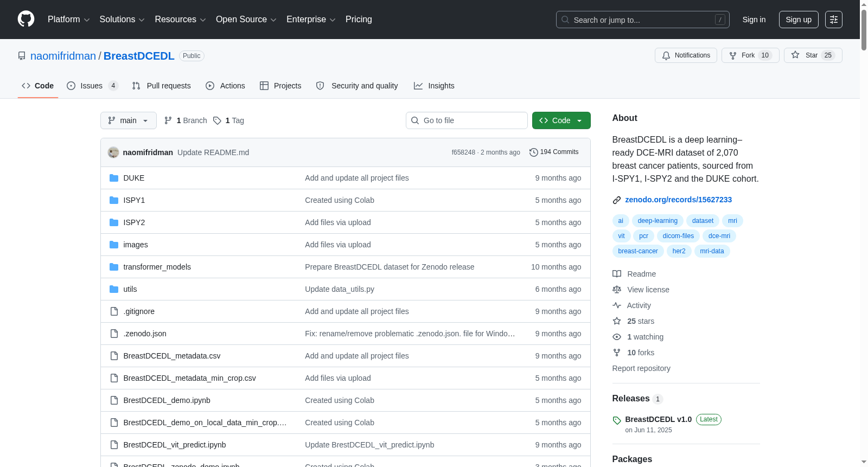The width and height of the screenshot is (868, 467).
Task: Open the 'Update README.md' latest commit message
Action: (x=213, y=152)
